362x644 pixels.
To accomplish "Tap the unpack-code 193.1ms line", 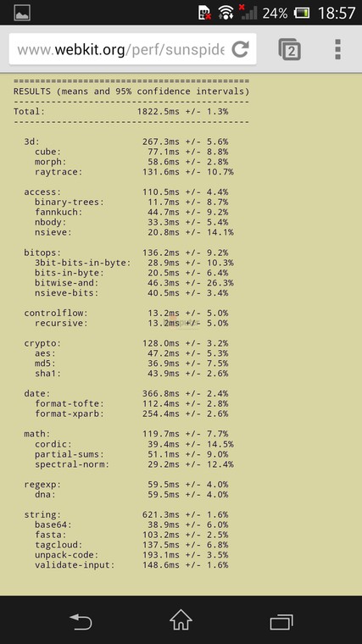I will click(131, 555).
